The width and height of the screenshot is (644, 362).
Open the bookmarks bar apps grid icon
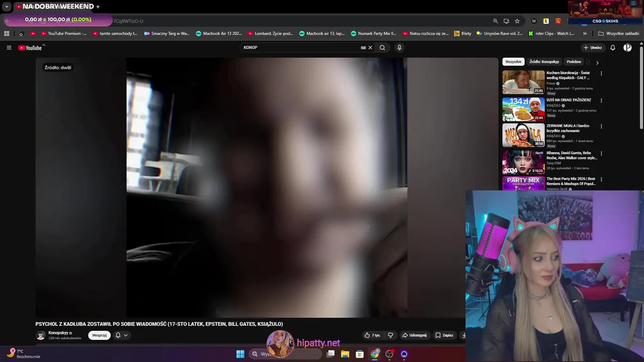[7, 34]
